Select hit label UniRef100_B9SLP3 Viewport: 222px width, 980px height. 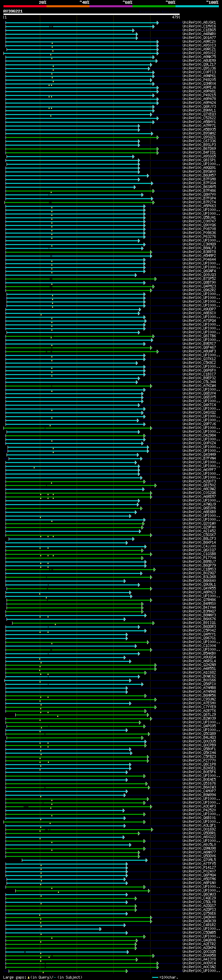click(x=199, y=145)
